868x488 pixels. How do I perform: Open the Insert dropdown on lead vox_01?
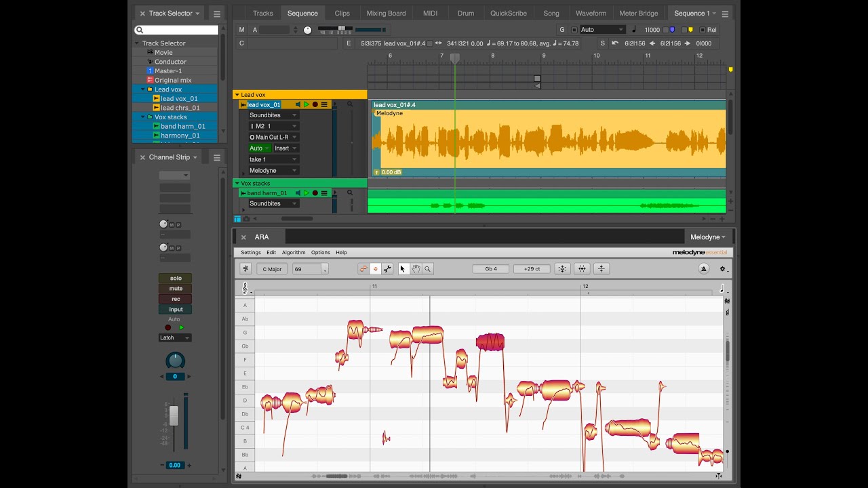point(285,148)
